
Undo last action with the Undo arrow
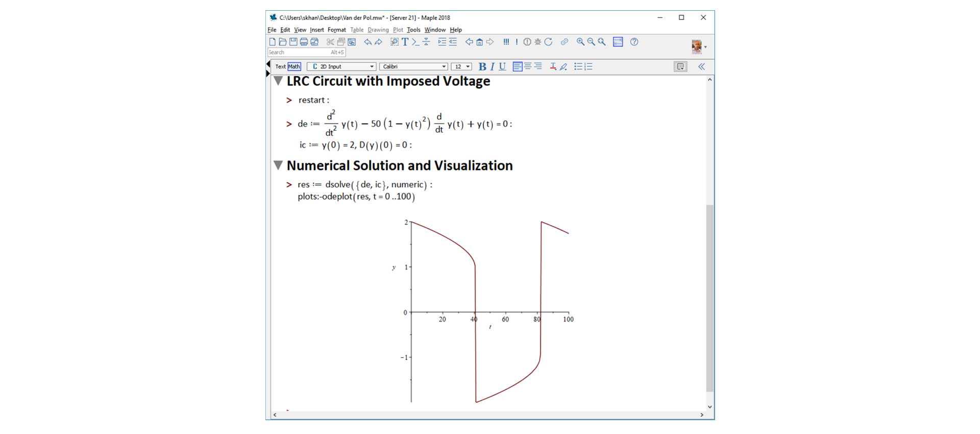pos(367,42)
